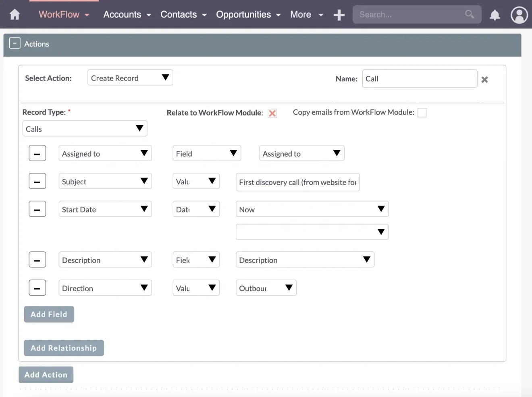Open the Select Action dropdown
The height and width of the screenshot is (397, 532).
coord(130,77)
